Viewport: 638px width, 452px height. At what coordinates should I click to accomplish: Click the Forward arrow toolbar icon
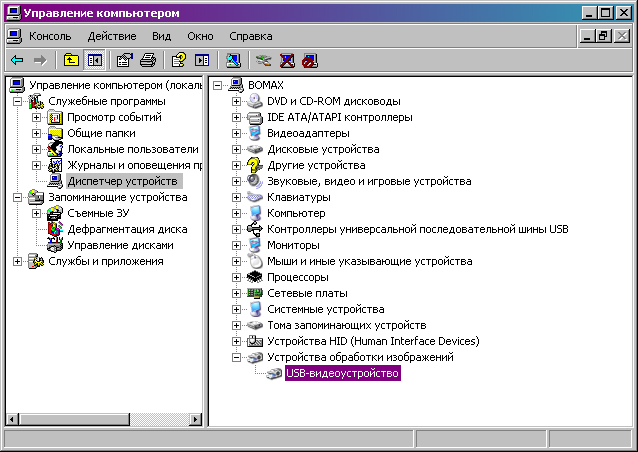[x=40, y=61]
